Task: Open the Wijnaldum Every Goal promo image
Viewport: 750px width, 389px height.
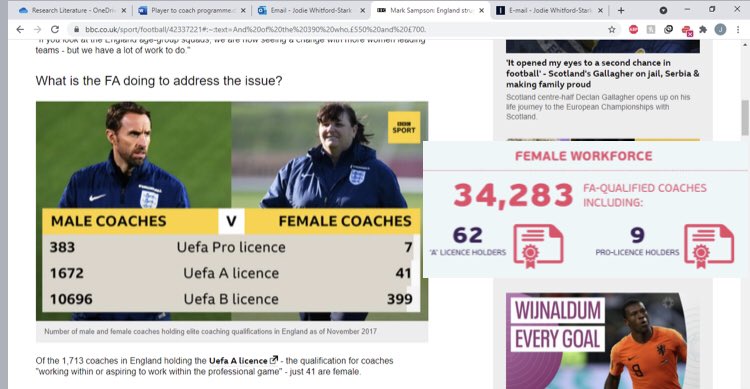Action: click(603, 341)
